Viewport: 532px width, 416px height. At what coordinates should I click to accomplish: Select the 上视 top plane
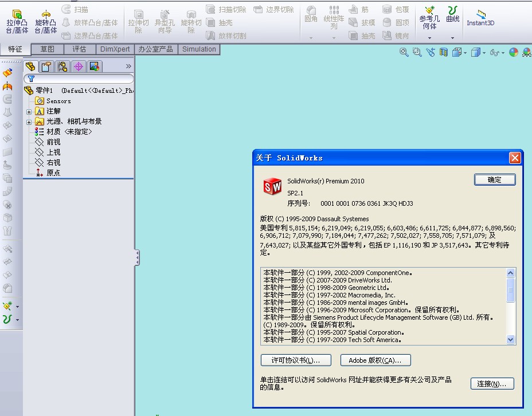(48, 152)
